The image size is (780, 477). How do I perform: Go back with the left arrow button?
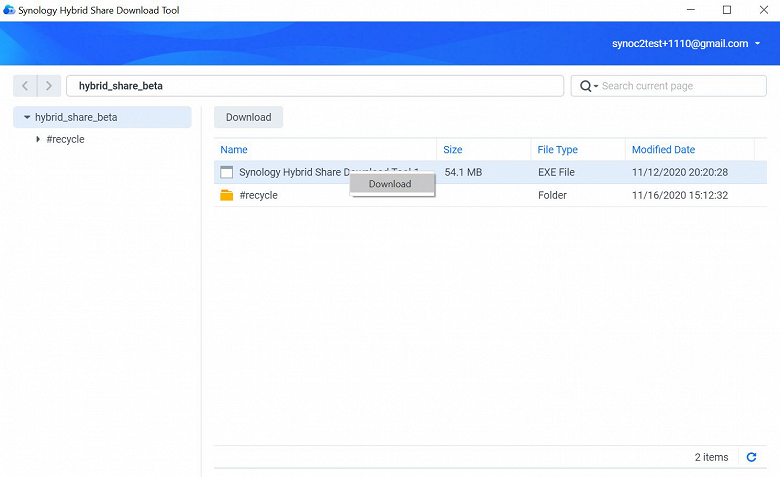pyautogui.click(x=25, y=86)
